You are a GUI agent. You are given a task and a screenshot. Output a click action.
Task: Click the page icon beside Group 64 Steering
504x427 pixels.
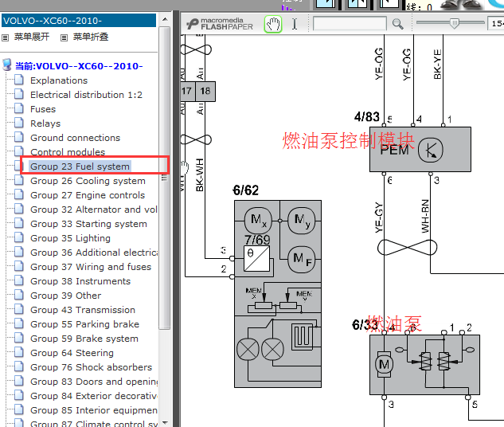click(19, 352)
